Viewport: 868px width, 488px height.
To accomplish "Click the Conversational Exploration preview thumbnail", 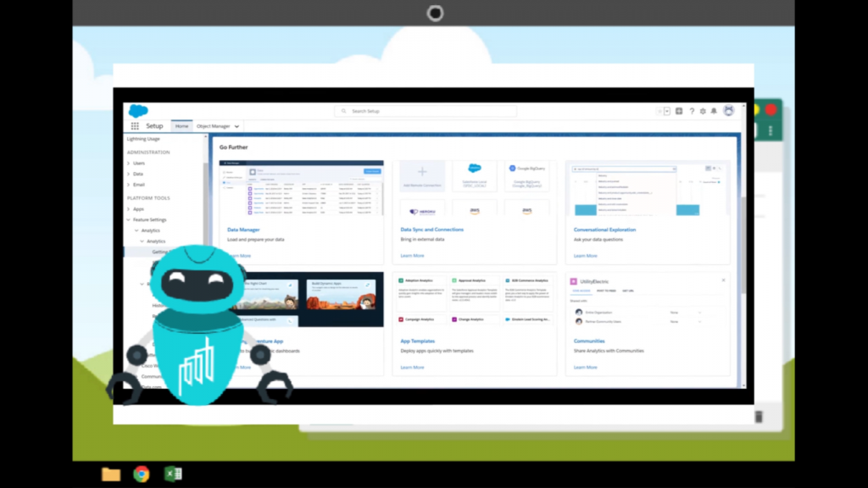I will point(648,188).
